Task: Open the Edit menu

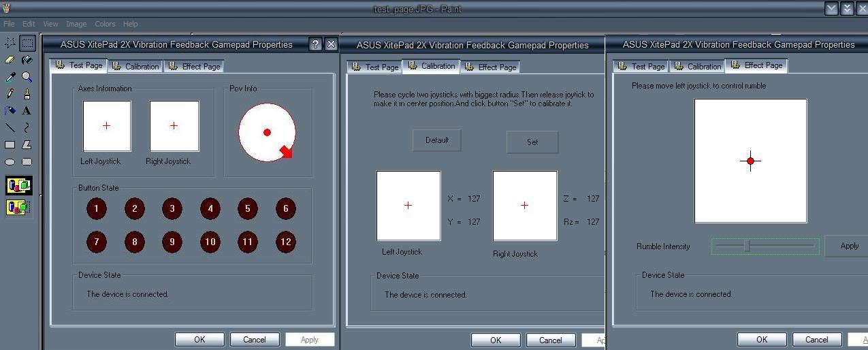Action: tap(29, 24)
